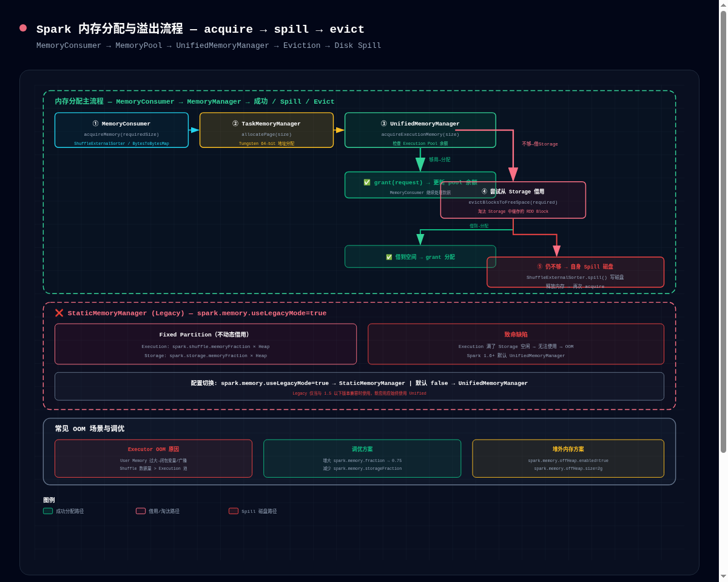Screen dimensions: 728x582
Task: Click the red X icon before StaticMemoryManager
Action: click(59, 313)
